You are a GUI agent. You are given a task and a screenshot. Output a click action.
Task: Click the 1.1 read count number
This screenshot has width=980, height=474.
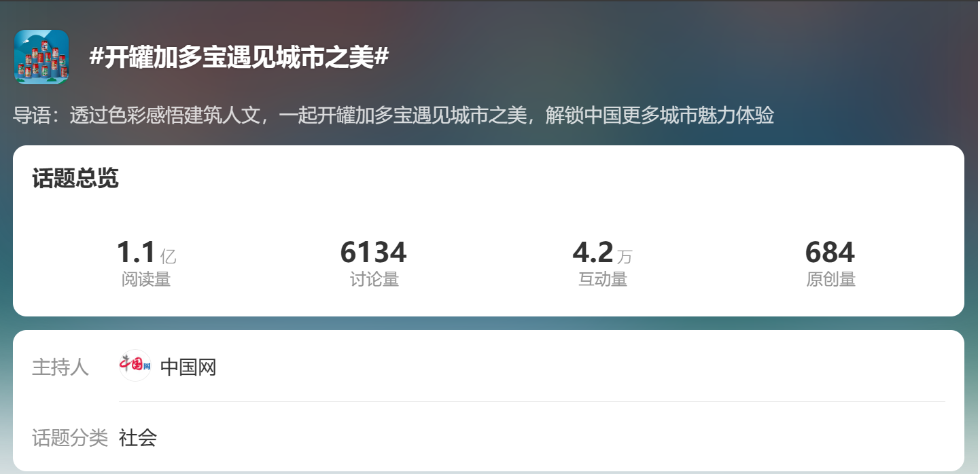coord(136,253)
